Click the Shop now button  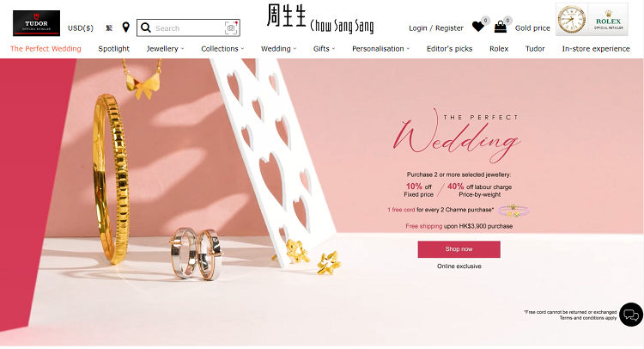pyautogui.click(x=459, y=249)
